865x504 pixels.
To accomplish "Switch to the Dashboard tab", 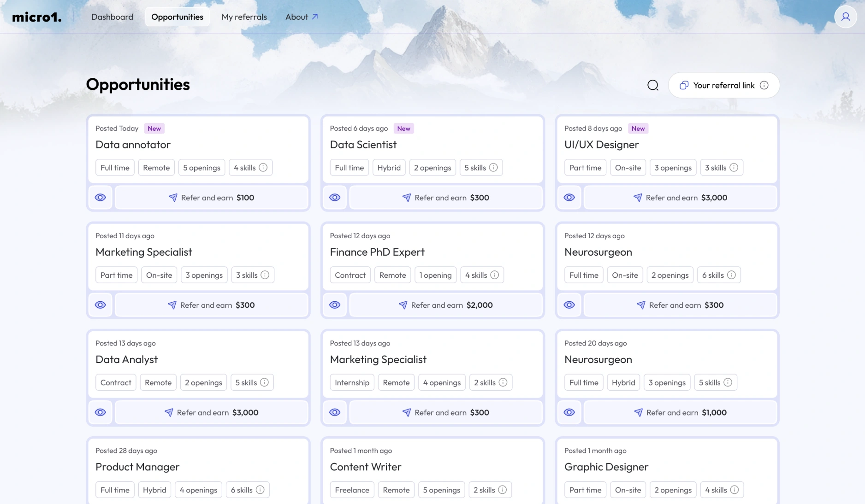I will (x=112, y=17).
